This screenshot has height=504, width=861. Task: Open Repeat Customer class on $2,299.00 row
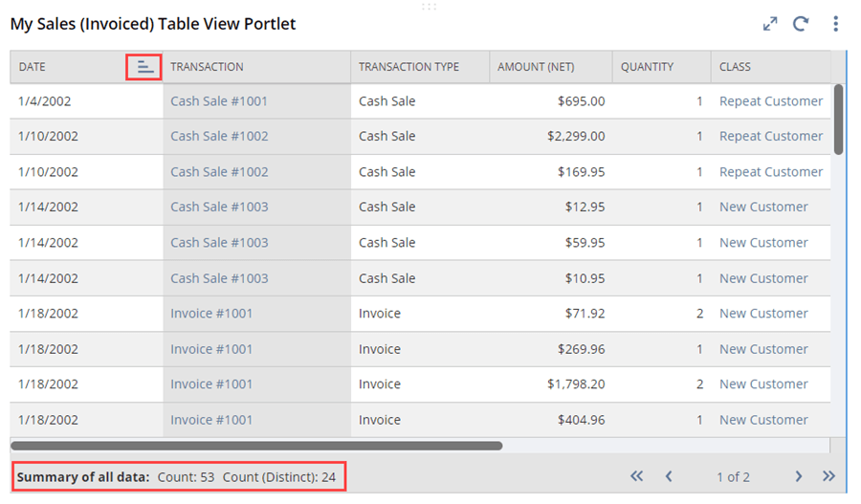771,136
